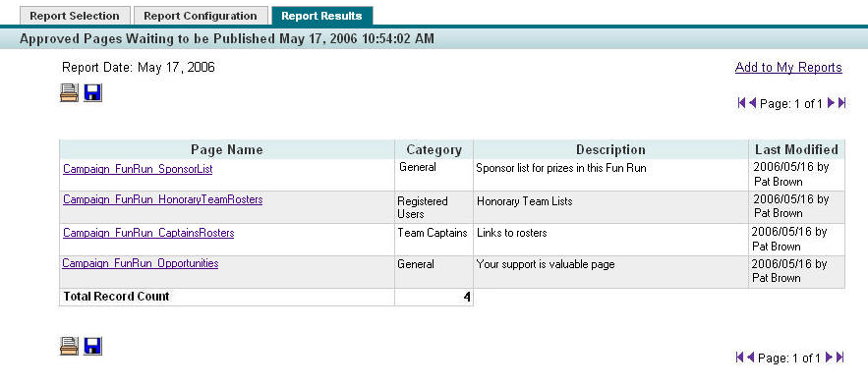Screen dimensions: 868x386
Task: Open Campaign_FunRun_Opportunities page link
Action: (x=140, y=263)
